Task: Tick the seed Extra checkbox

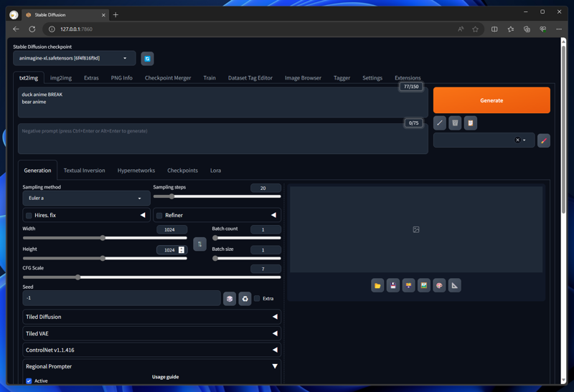Action: point(257,298)
